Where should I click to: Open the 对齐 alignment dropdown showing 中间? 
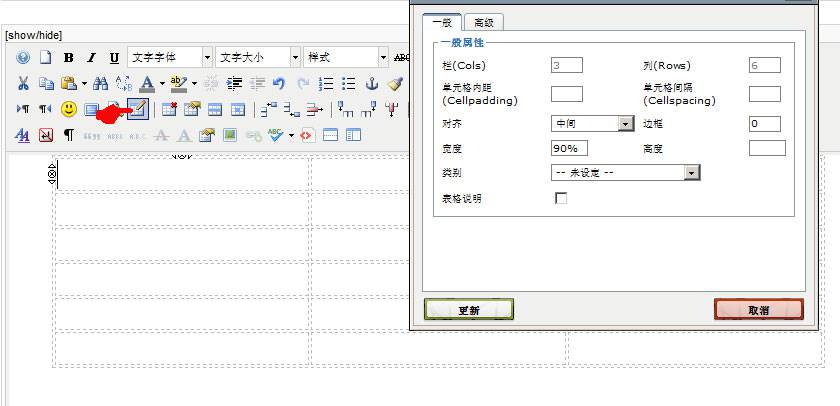pyautogui.click(x=592, y=124)
